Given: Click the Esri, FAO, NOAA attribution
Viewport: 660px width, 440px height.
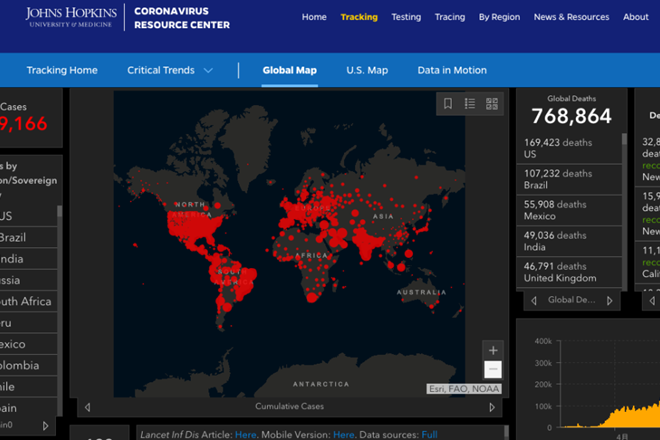Looking at the screenshot, I should pyautogui.click(x=464, y=389).
